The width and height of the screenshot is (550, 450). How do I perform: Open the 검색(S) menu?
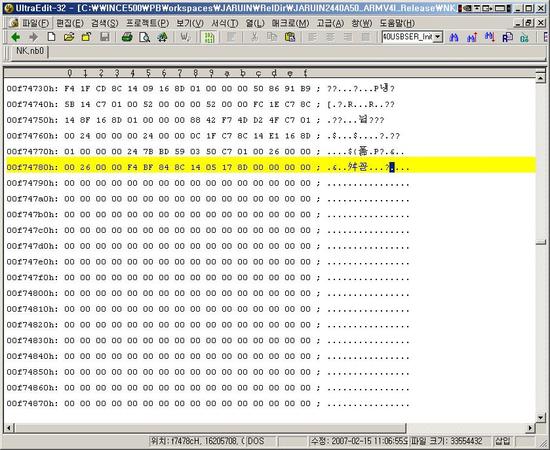[x=105, y=23]
